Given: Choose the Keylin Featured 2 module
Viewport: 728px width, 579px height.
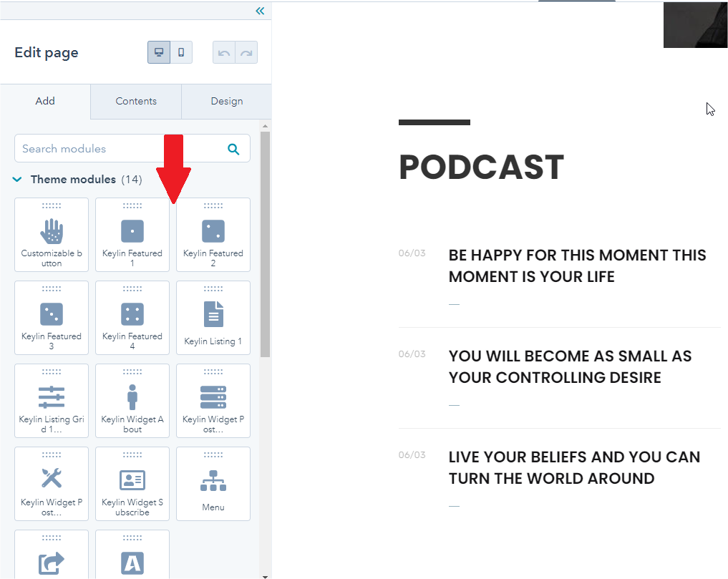Looking at the screenshot, I should click(x=213, y=235).
